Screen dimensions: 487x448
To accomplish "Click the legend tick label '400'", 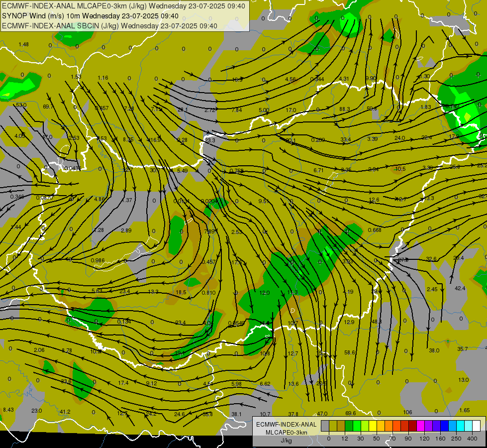I will point(472,439).
